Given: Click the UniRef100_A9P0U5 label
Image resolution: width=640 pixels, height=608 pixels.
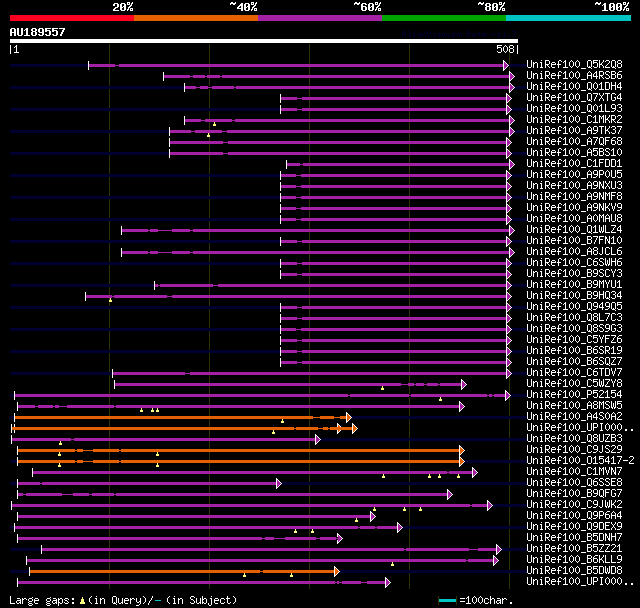Looking at the screenshot, I should (574, 175).
